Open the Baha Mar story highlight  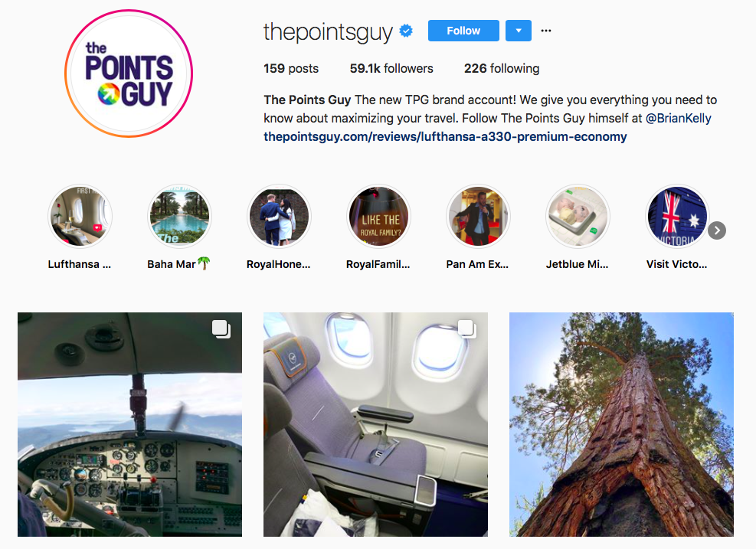(179, 216)
